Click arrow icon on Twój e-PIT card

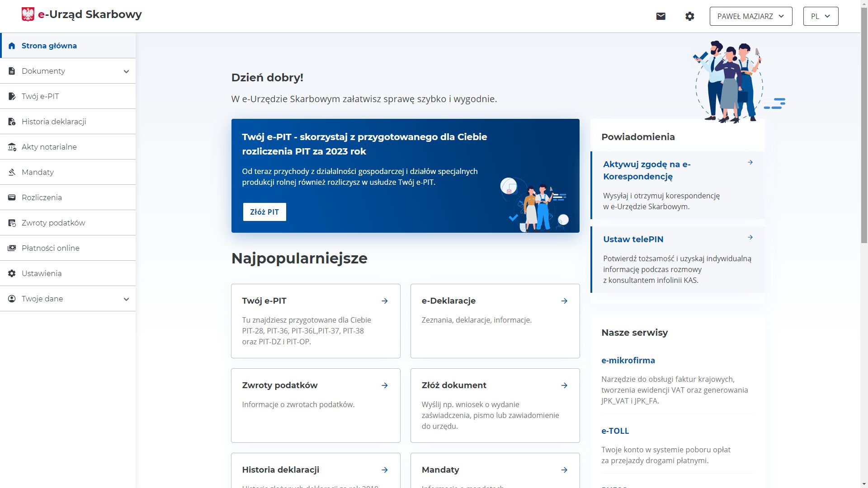coord(385,301)
